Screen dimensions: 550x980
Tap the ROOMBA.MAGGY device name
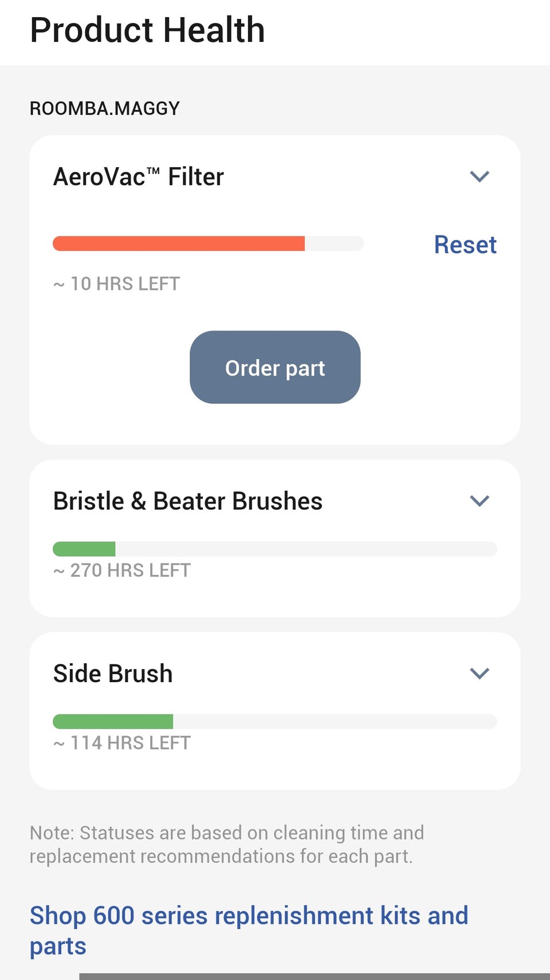tap(105, 108)
